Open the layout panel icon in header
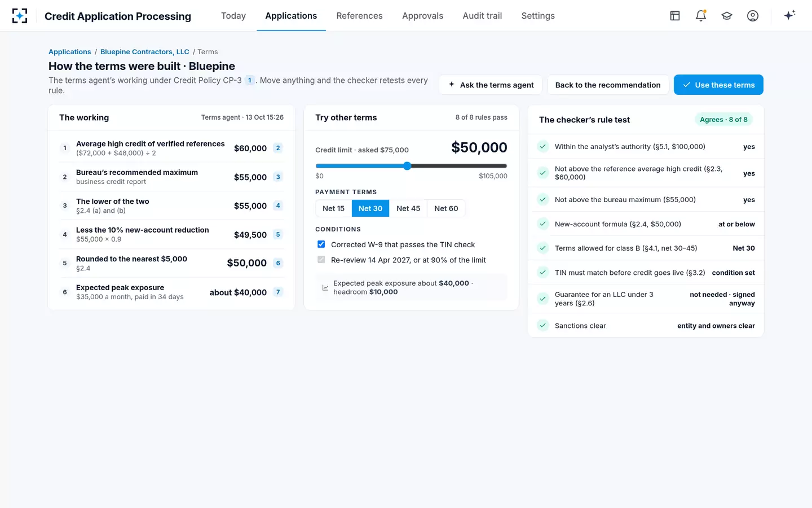The height and width of the screenshot is (508, 812). coord(675,16)
